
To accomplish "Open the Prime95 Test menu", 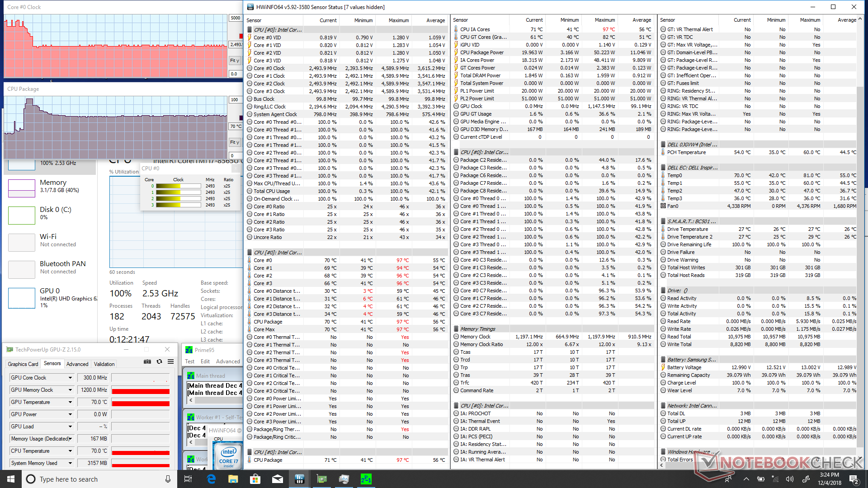I will tap(189, 361).
